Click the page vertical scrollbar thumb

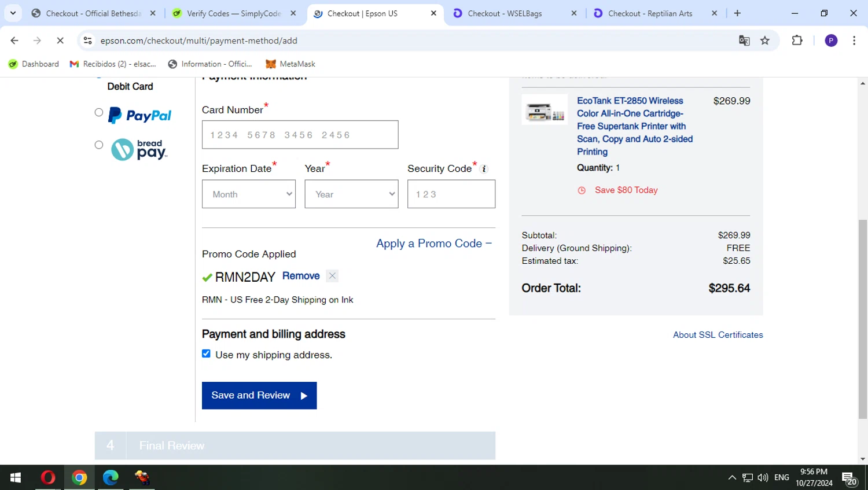(x=863, y=319)
